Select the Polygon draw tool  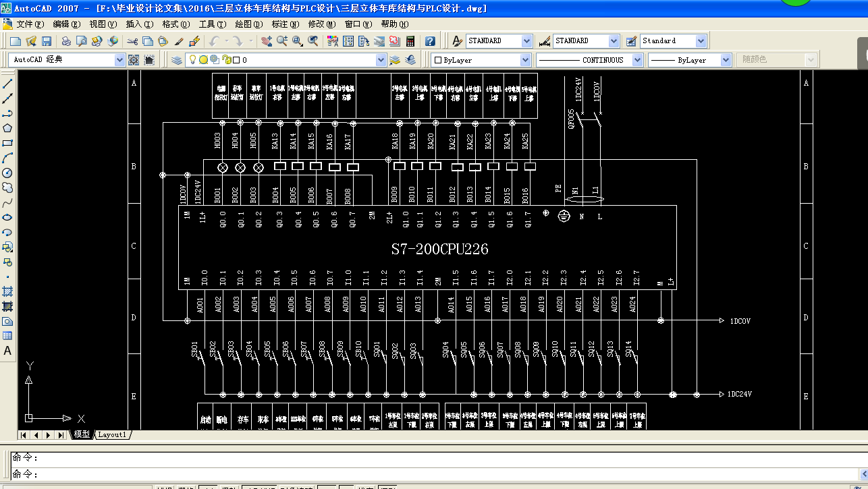[x=7, y=128]
